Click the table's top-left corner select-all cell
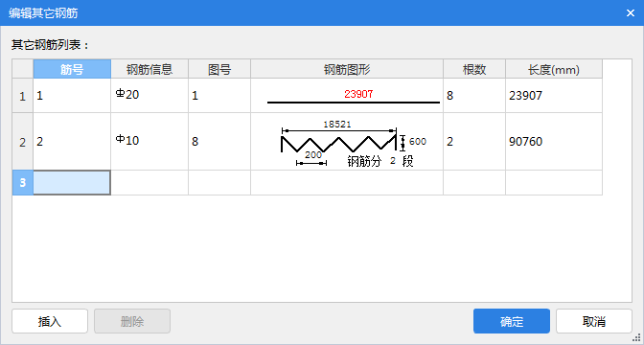Screen dimensions: 644x345 click(x=23, y=69)
